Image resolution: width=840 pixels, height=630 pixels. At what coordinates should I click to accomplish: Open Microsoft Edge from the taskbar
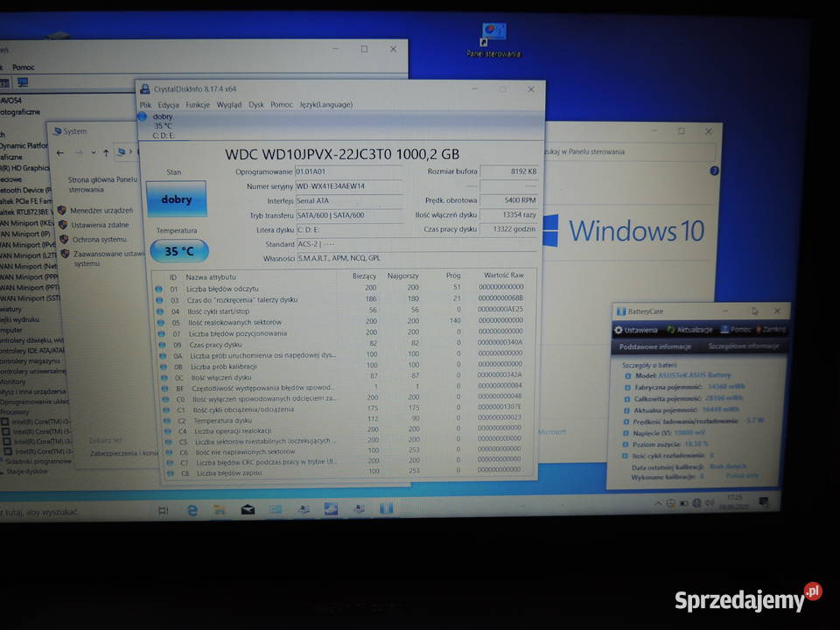[x=192, y=510]
